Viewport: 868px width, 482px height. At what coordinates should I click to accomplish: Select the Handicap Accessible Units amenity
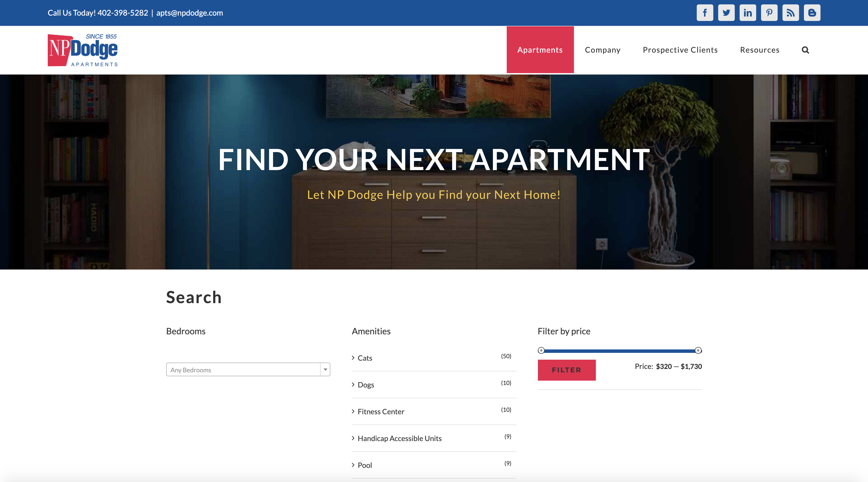point(399,438)
